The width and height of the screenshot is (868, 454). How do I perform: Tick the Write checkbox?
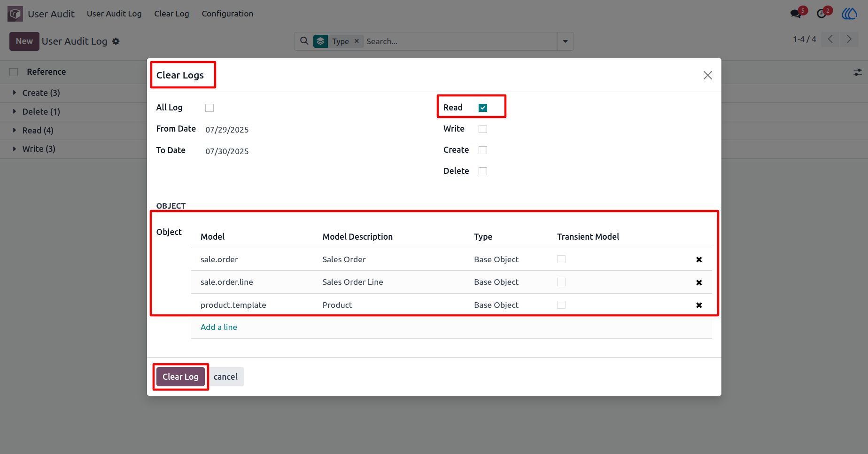pos(483,129)
